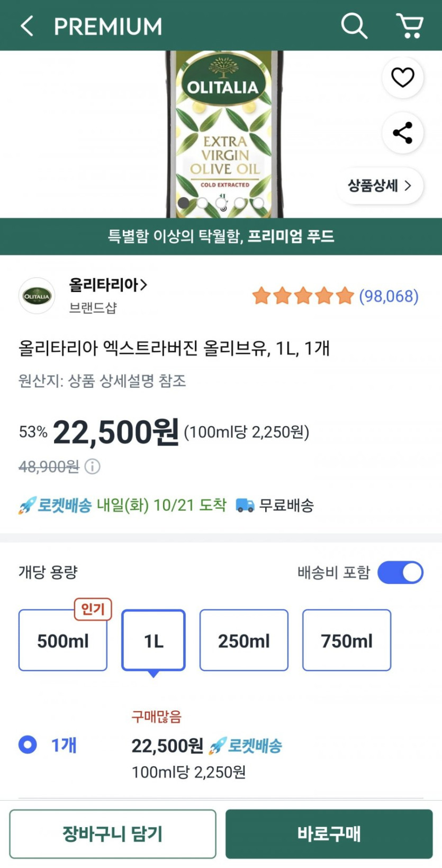442x868 pixels.
Task: Select the 1개 radio button
Action: 28,745
